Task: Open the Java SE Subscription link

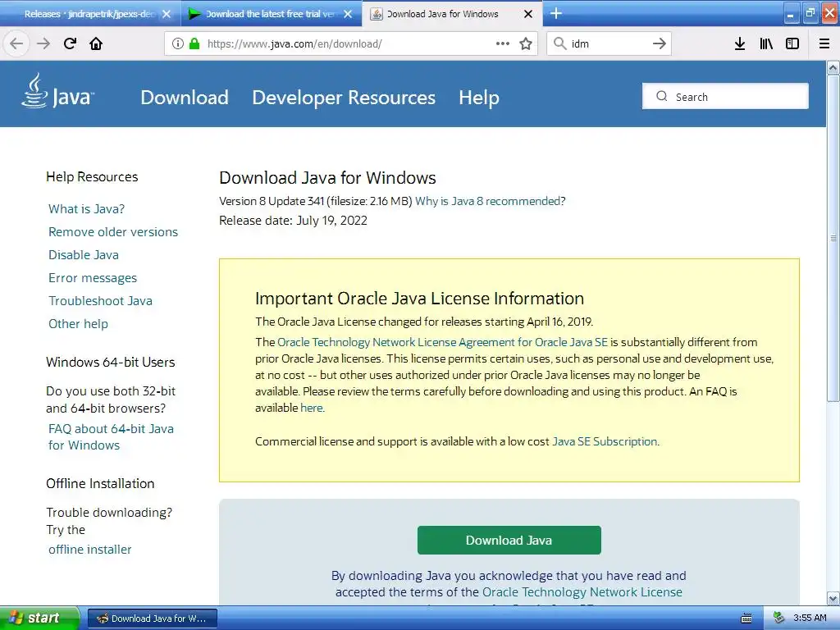Action: pyautogui.click(x=605, y=441)
